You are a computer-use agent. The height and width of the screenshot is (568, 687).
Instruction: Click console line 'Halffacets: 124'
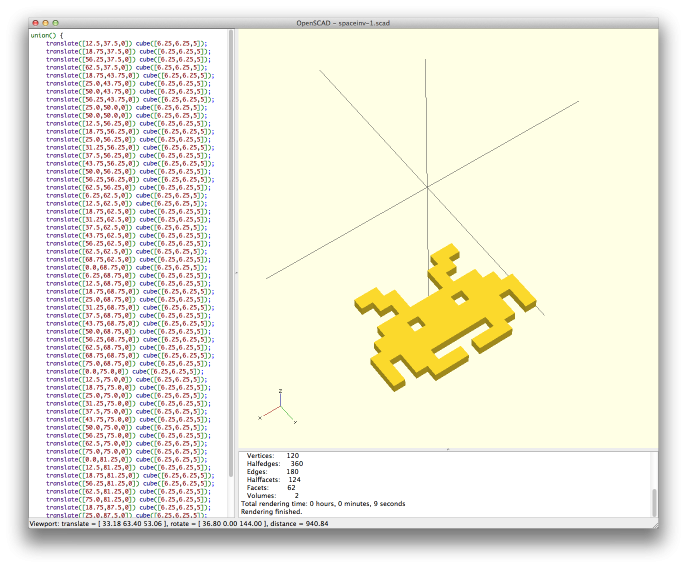click(x=273, y=480)
